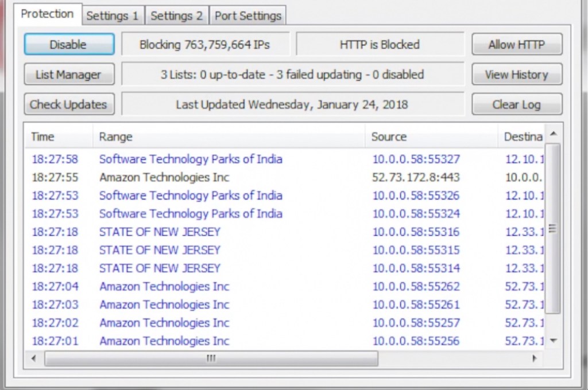
Task: Select the 18:27:55 Amazon Technologies log entry
Action: 164,177
